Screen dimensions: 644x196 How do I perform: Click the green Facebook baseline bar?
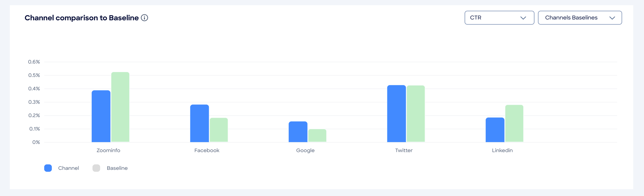point(219,130)
